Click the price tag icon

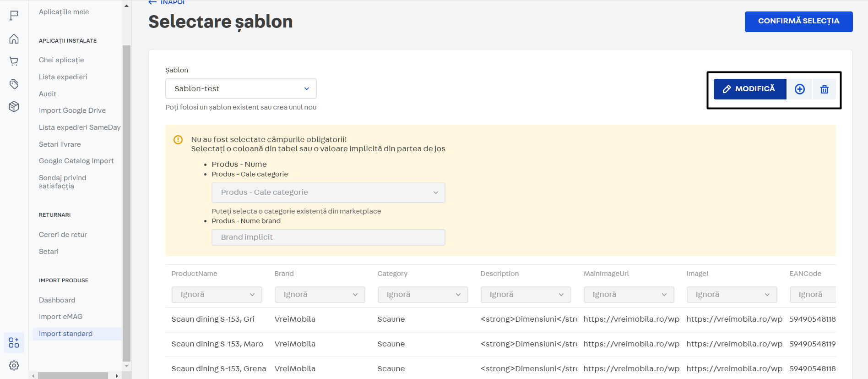click(x=14, y=84)
